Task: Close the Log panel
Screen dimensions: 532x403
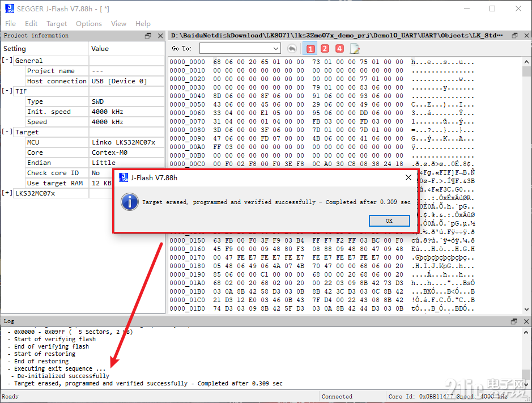Action: [x=526, y=321]
